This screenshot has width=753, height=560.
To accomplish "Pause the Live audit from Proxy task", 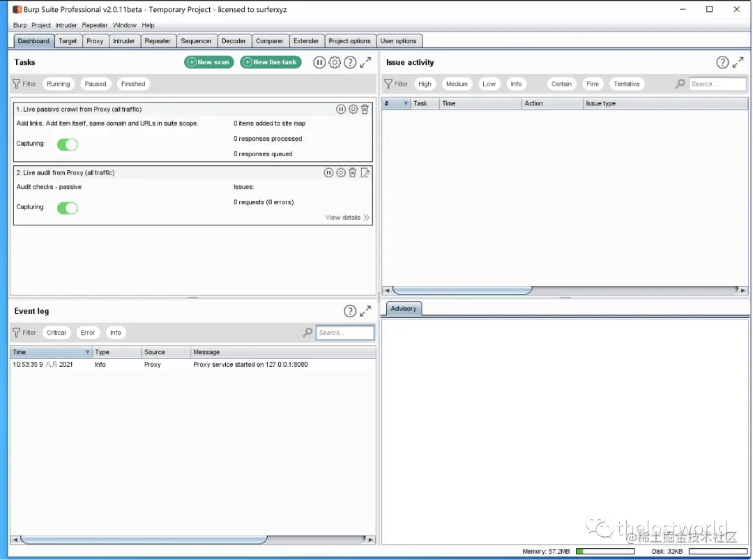I will [x=328, y=172].
